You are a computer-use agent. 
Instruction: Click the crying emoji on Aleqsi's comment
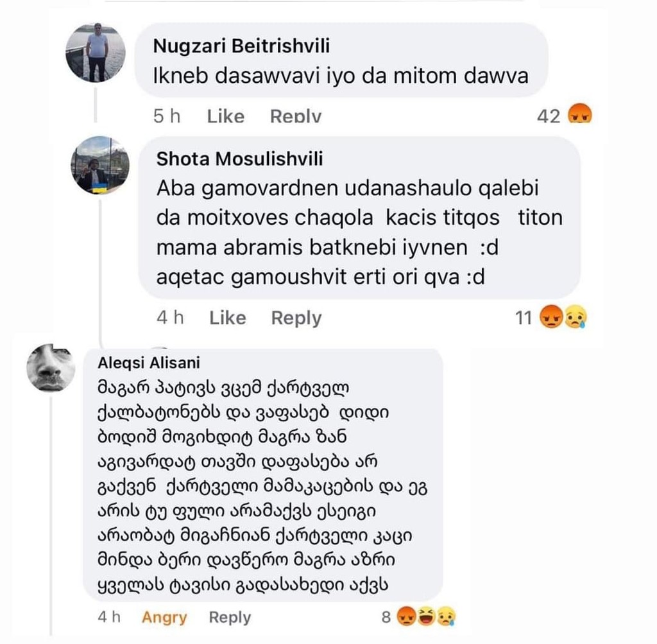pyautogui.click(x=445, y=618)
